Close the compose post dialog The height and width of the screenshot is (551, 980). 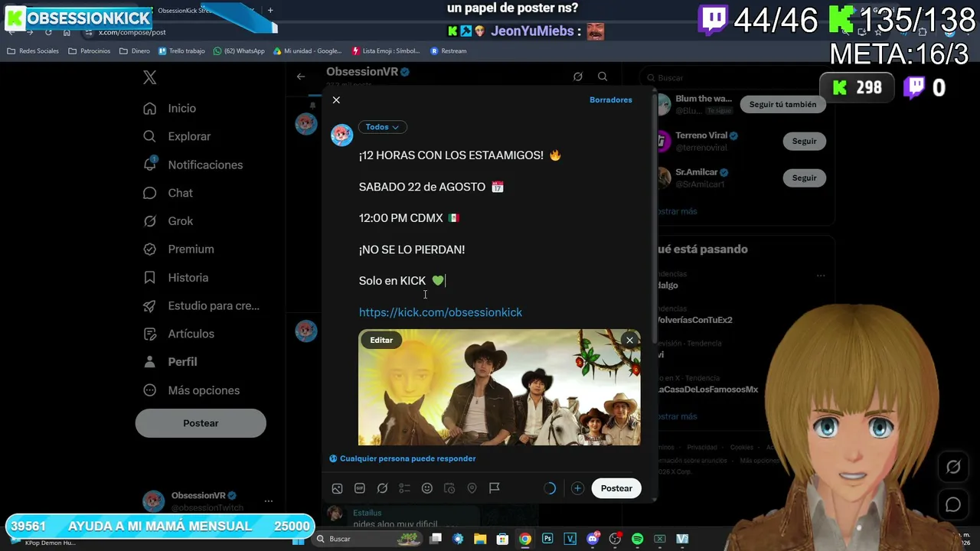tap(336, 100)
